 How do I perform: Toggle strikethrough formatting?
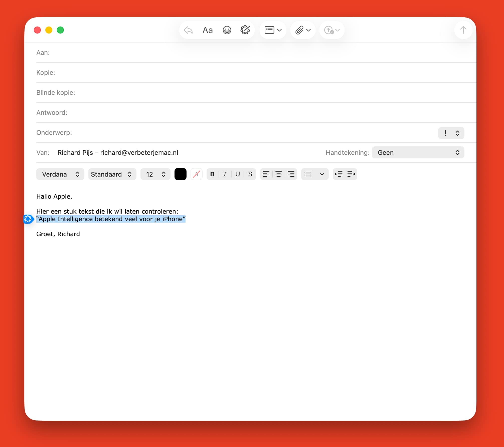click(250, 174)
